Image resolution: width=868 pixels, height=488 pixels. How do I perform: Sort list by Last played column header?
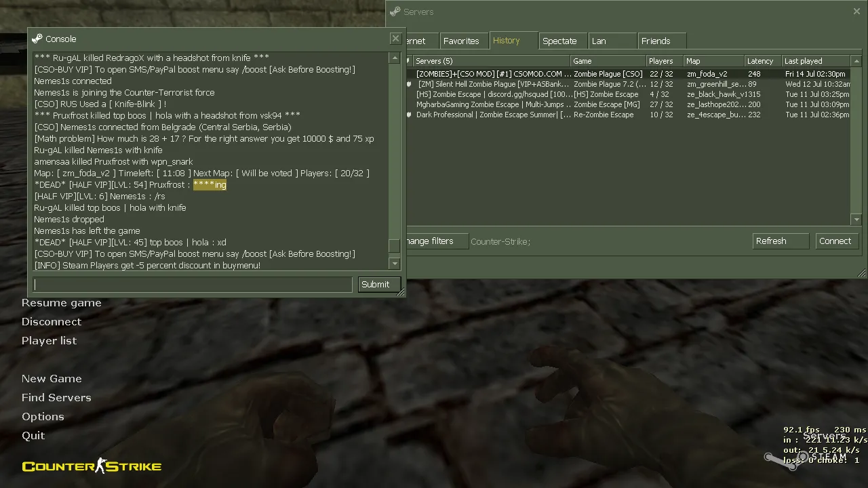(816, 61)
